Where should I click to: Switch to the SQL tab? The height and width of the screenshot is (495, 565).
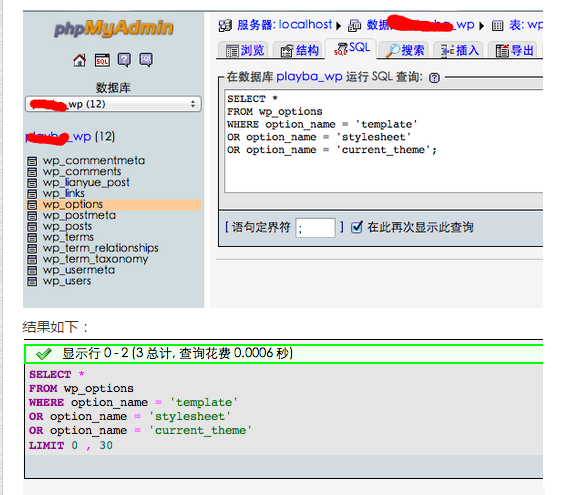pyautogui.click(x=352, y=48)
